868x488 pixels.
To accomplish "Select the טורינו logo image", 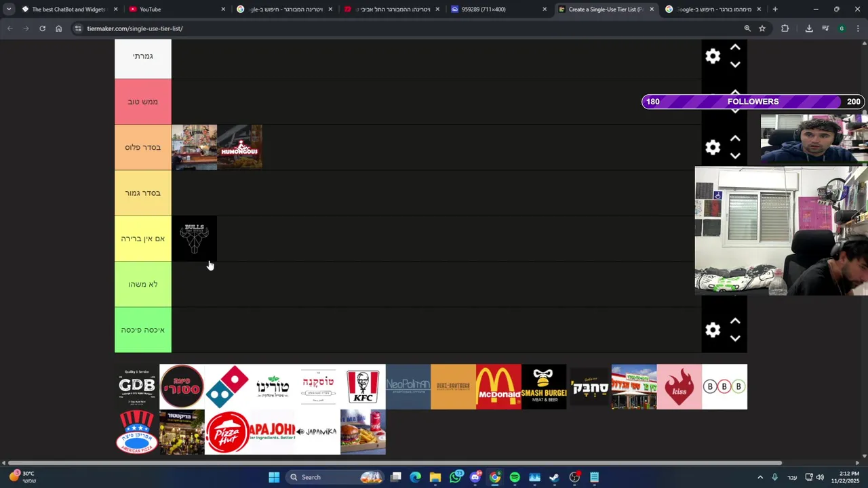I will click(273, 386).
